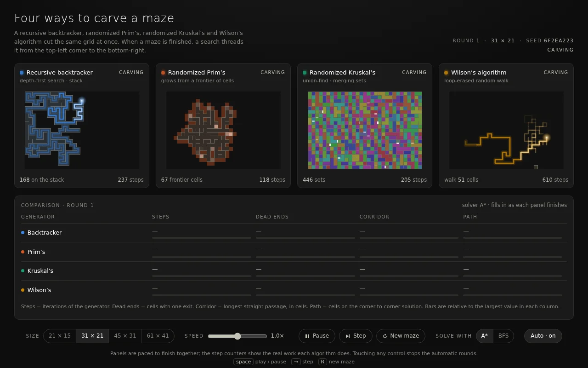The width and height of the screenshot is (588, 368).
Task: Click the '67 frontier cells' counter
Action: coord(182,180)
